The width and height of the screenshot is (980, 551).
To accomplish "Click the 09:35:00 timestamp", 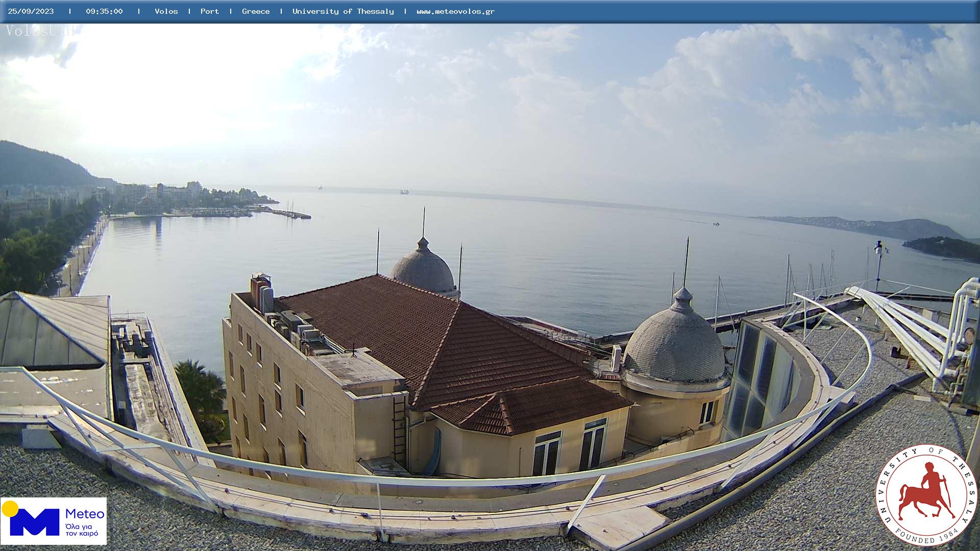I will point(104,11).
